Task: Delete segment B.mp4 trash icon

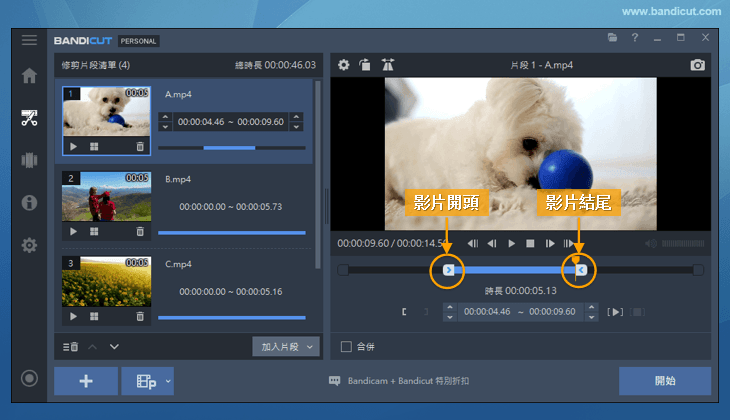Action: point(140,231)
